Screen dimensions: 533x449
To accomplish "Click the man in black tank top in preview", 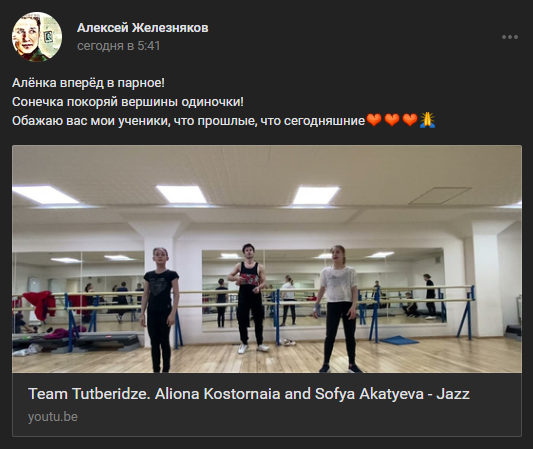I will 249,298.
